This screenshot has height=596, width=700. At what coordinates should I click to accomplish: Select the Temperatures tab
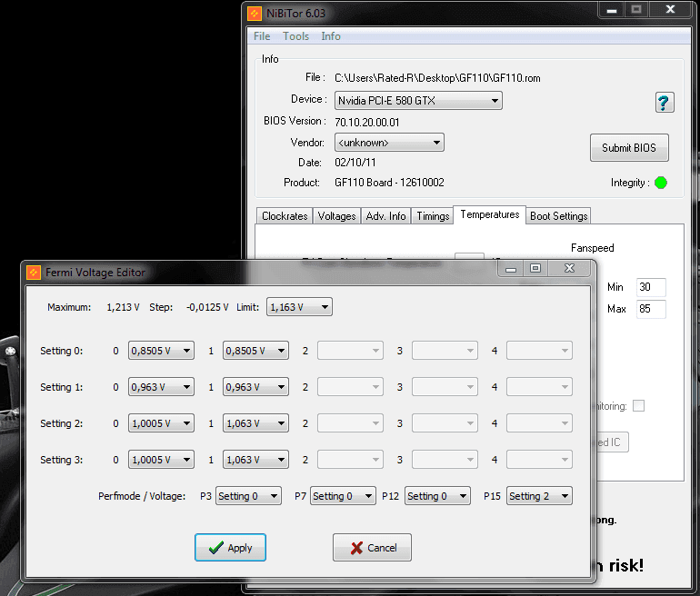[490, 214]
